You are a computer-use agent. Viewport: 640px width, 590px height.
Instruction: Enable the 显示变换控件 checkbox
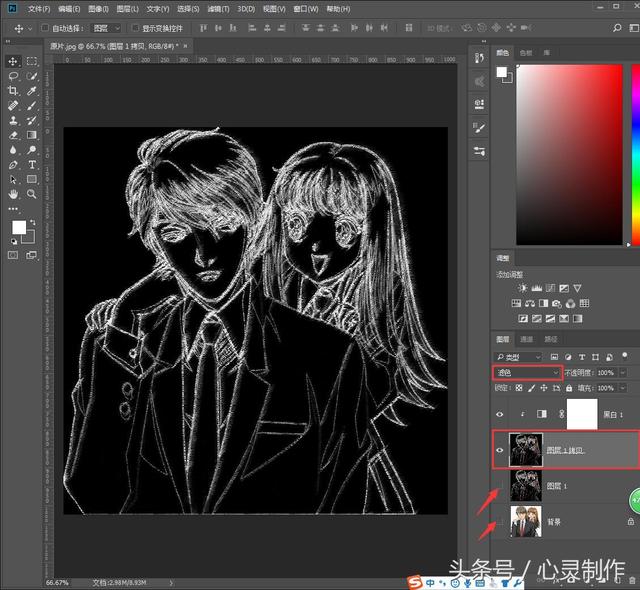(x=135, y=28)
